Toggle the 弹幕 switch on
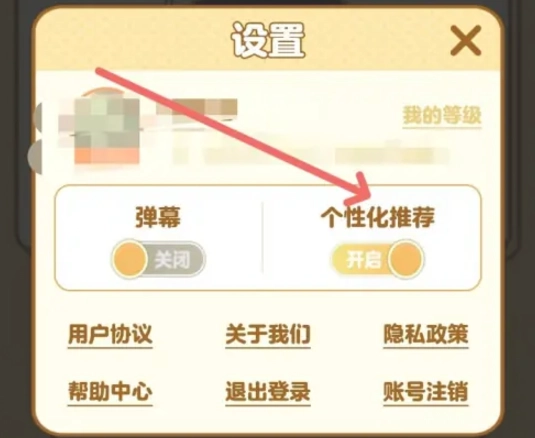535x438 pixels. pos(158,259)
